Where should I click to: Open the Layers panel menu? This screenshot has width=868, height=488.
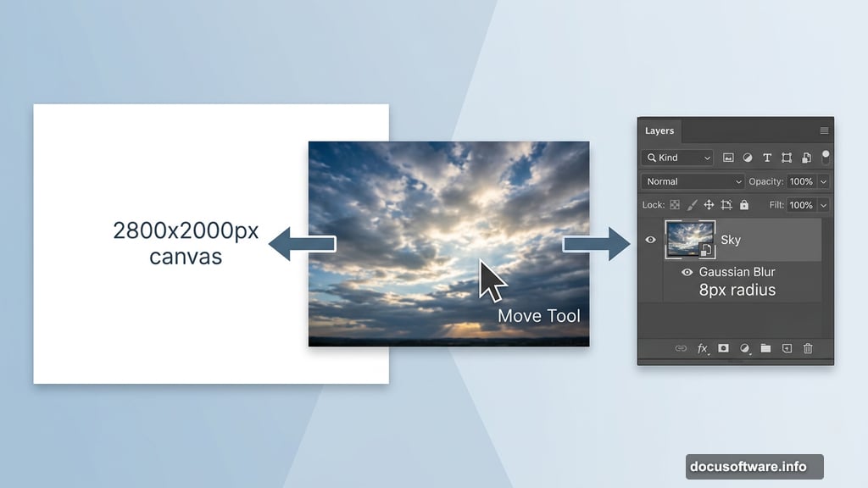(x=824, y=130)
